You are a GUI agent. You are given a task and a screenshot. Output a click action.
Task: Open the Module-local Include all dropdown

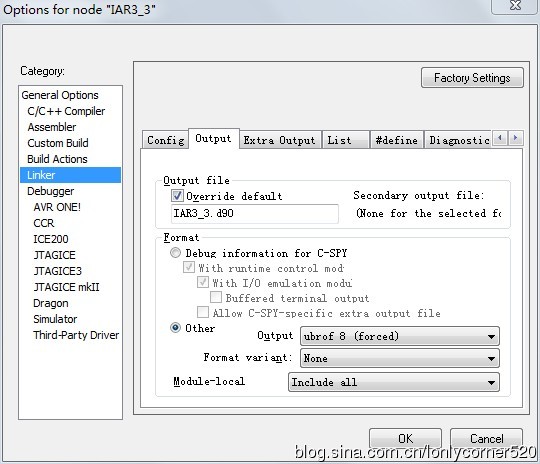[x=394, y=382]
